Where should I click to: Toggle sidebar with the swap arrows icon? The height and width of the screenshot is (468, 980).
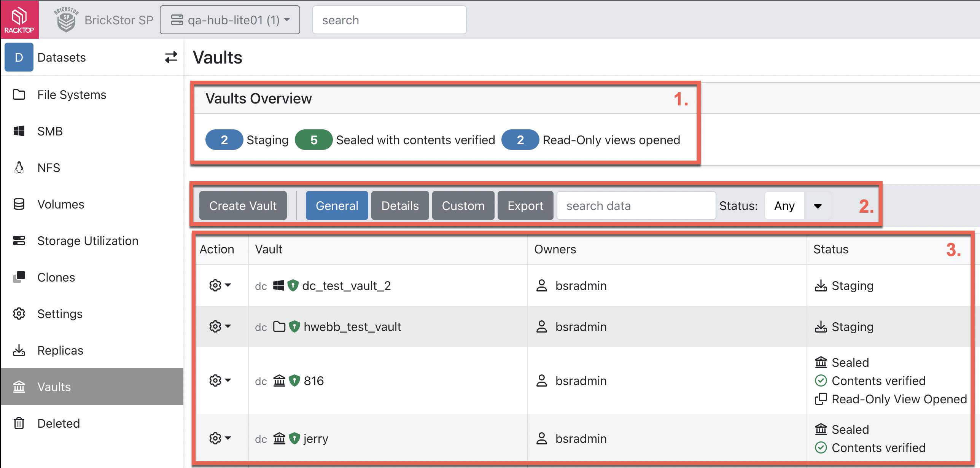[171, 57]
